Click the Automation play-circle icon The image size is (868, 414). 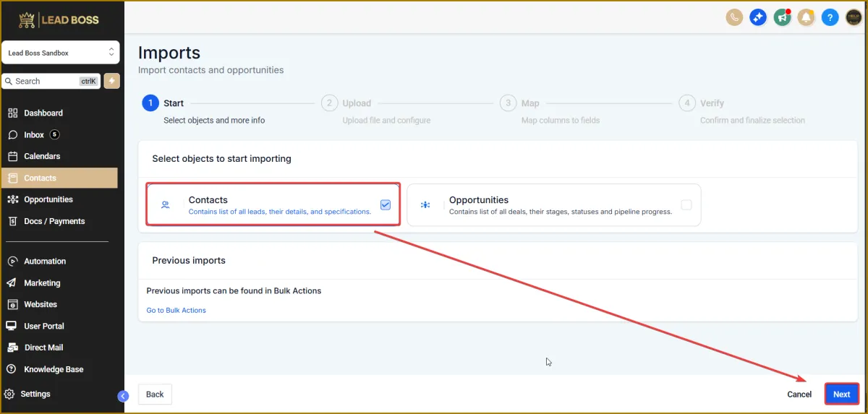click(x=12, y=261)
